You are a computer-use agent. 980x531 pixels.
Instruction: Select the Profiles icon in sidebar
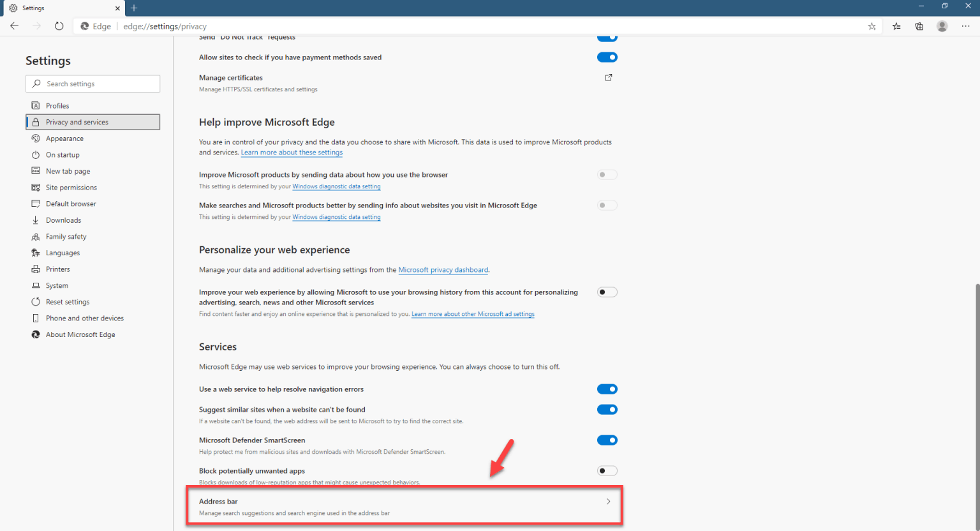pos(36,105)
